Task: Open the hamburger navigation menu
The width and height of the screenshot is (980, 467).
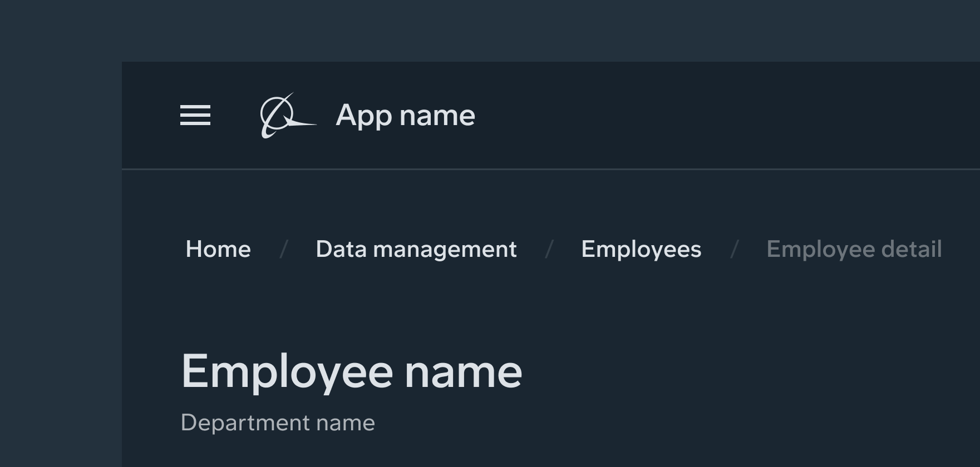Action: [195, 115]
